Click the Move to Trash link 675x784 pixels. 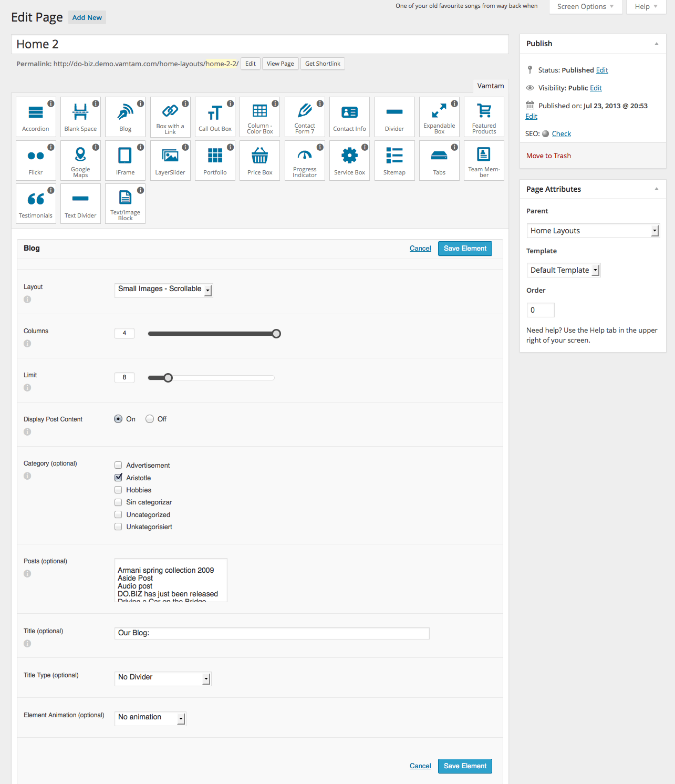click(x=548, y=156)
